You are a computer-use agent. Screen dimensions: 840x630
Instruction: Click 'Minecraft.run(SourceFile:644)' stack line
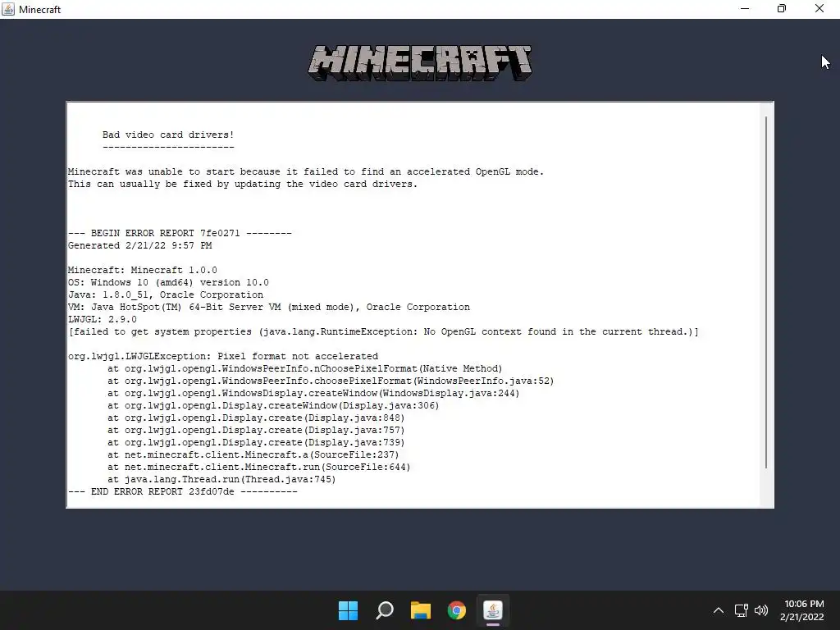click(x=258, y=467)
